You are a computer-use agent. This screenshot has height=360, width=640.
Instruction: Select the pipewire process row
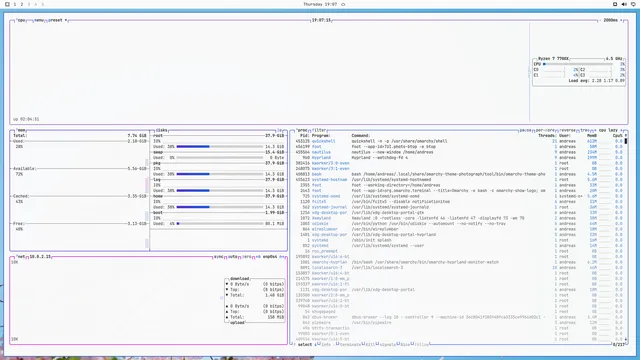click(x=459, y=323)
